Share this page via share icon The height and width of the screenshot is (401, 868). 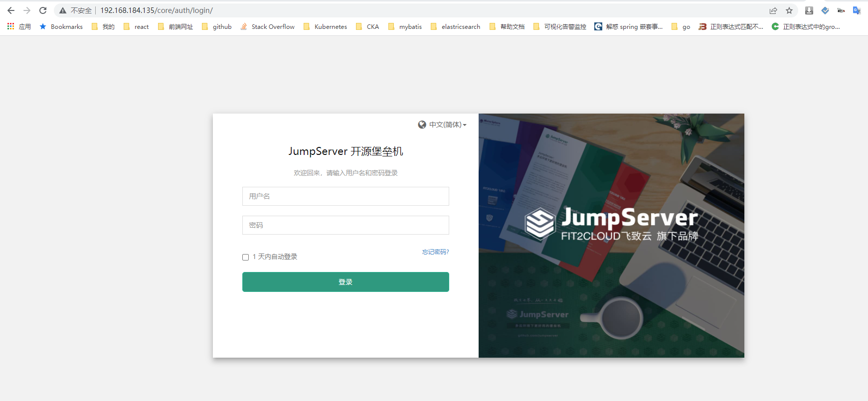click(x=773, y=10)
